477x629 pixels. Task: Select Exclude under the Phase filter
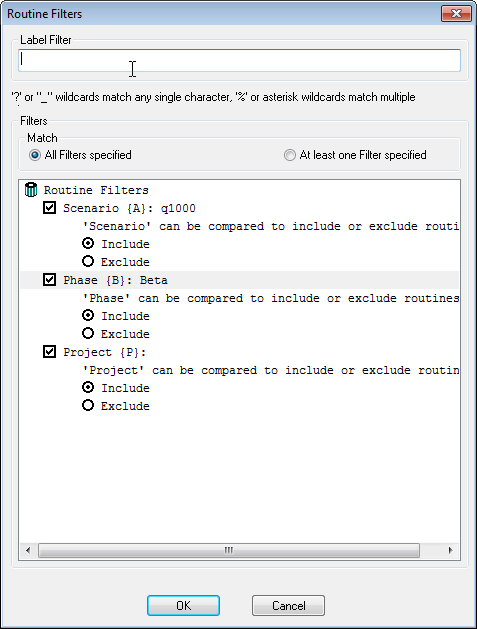tap(88, 333)
